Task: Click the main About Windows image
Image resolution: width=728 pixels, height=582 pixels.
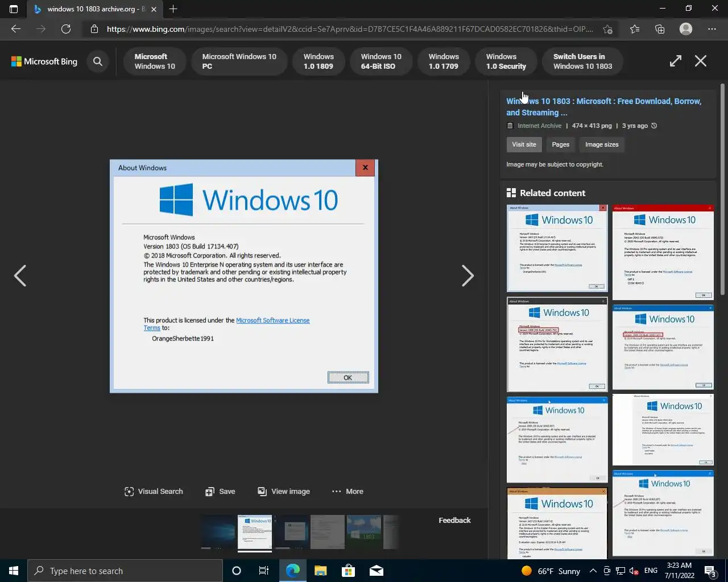Action: click(244, 276)
